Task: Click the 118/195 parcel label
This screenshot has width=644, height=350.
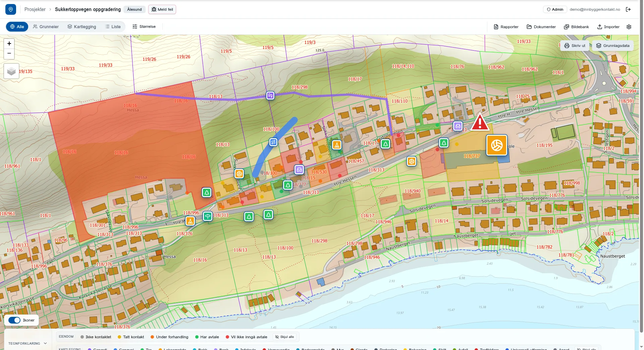Action: (x=544, y=145)
